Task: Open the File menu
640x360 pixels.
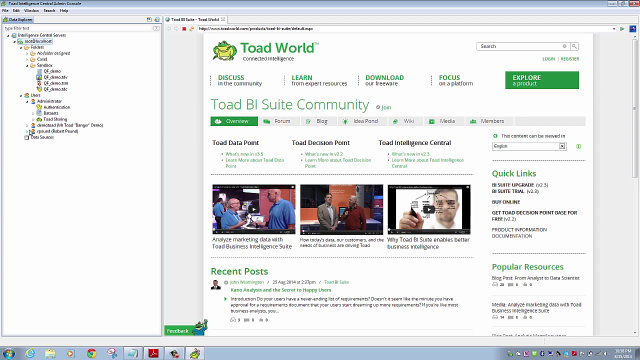Action: [5, 11]
